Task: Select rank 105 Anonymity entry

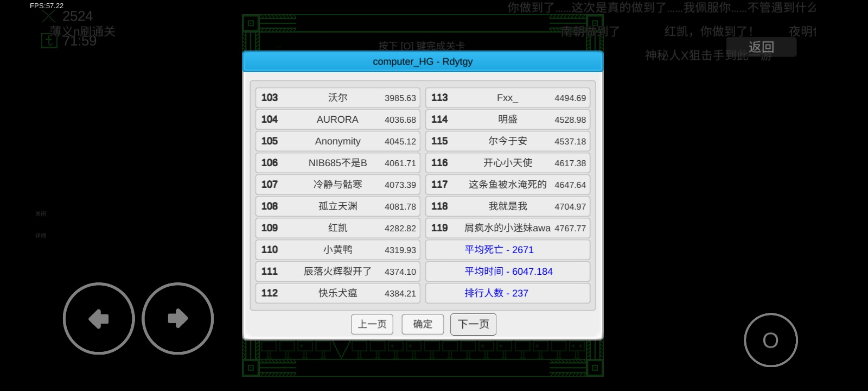Action: (338, 141)
